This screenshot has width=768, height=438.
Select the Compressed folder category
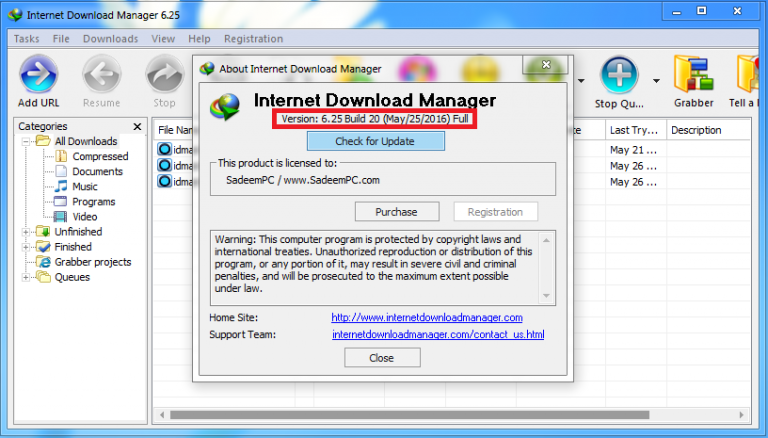[x=100, y=156]
